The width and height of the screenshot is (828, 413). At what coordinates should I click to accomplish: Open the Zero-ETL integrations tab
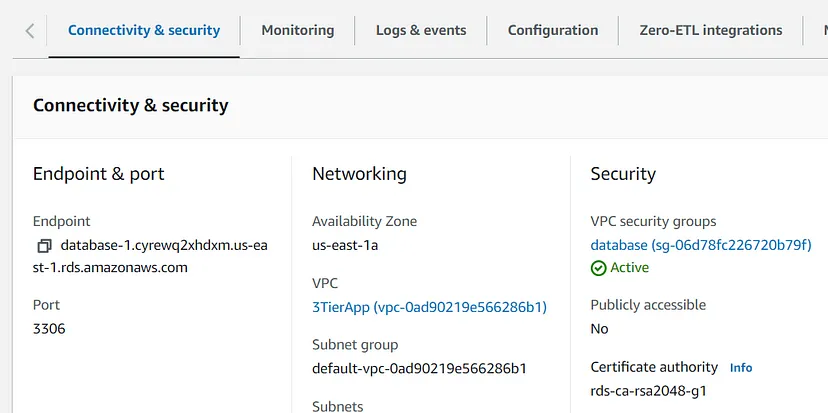coord(711,30)
